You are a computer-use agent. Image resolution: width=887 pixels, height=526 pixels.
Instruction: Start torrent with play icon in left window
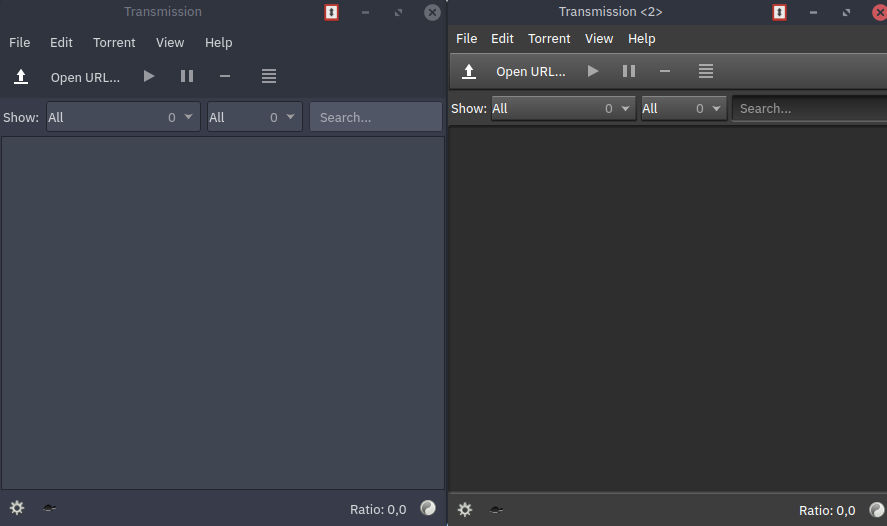[x=149, y=76]
